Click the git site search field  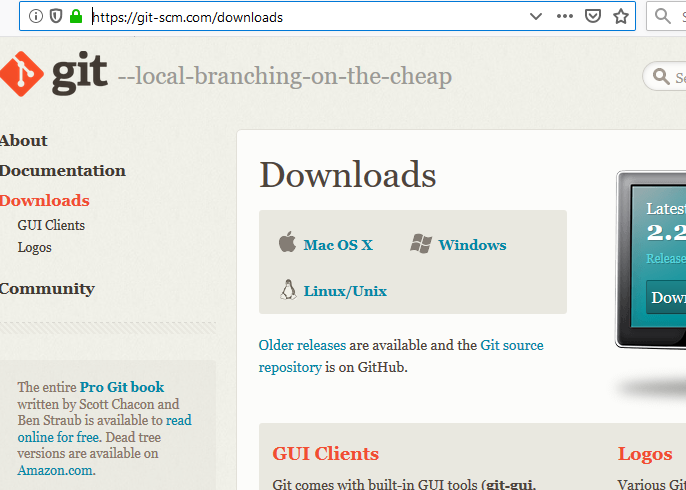click(x=664, y=77)
